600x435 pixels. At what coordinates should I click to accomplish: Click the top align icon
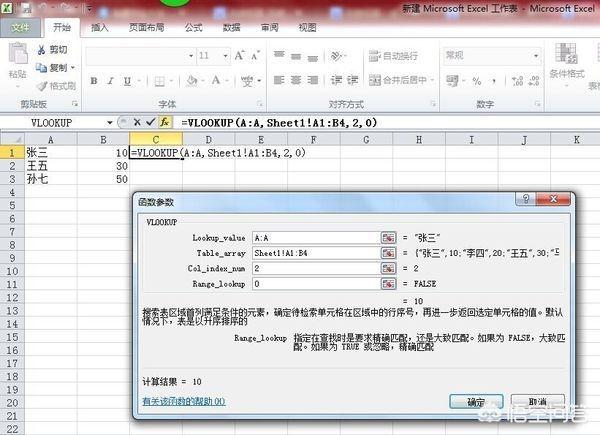(279, 56)
